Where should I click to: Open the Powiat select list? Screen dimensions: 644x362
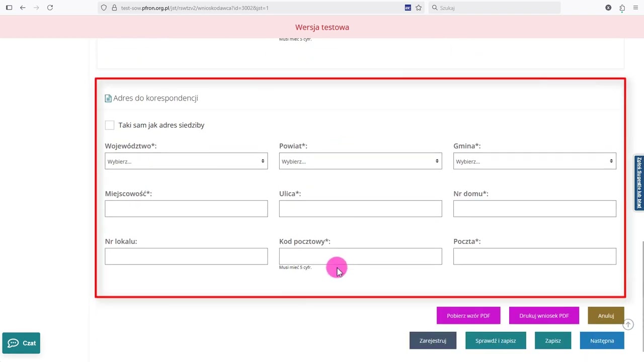tap(360, 161)
